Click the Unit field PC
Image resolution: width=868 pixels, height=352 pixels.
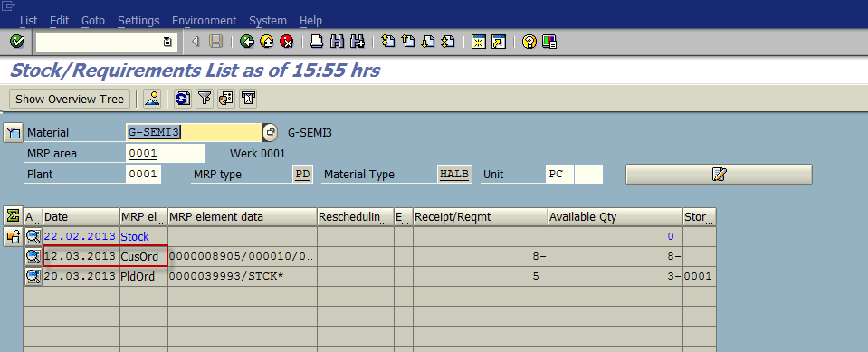click(x=559, y=175)
